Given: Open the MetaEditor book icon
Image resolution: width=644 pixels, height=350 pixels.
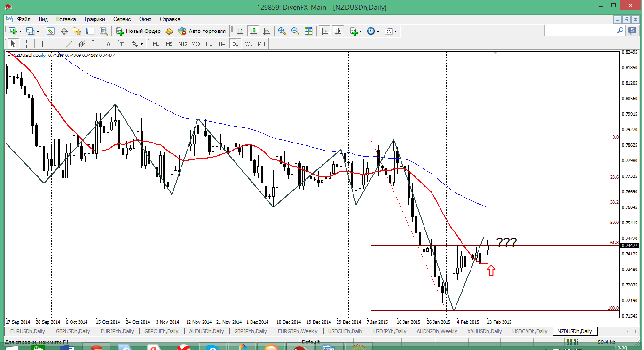Looking at the screenshot, I should tap(169, 31).
